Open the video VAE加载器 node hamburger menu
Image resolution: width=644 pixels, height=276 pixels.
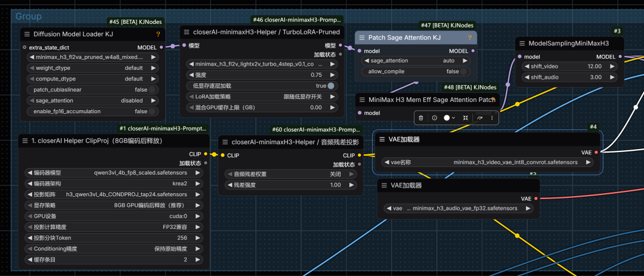pyautogui.click(x=382, y=139)
